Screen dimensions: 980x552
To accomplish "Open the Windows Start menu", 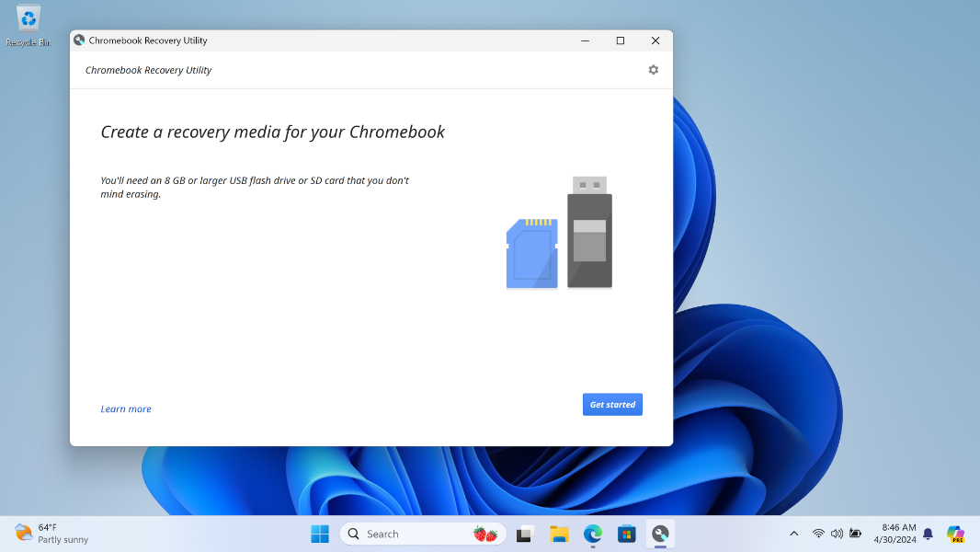I will coord(320,534).
